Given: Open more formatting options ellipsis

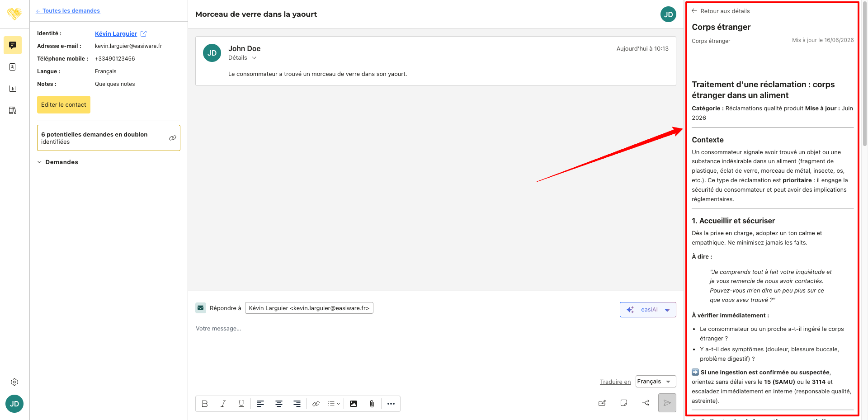Looking at the screenshot, I should point(391,404).
